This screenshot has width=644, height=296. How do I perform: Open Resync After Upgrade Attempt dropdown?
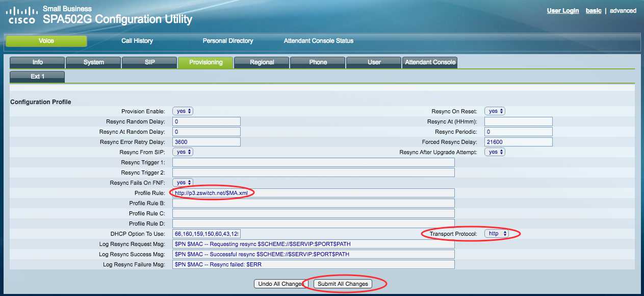[x=495, y=152]
